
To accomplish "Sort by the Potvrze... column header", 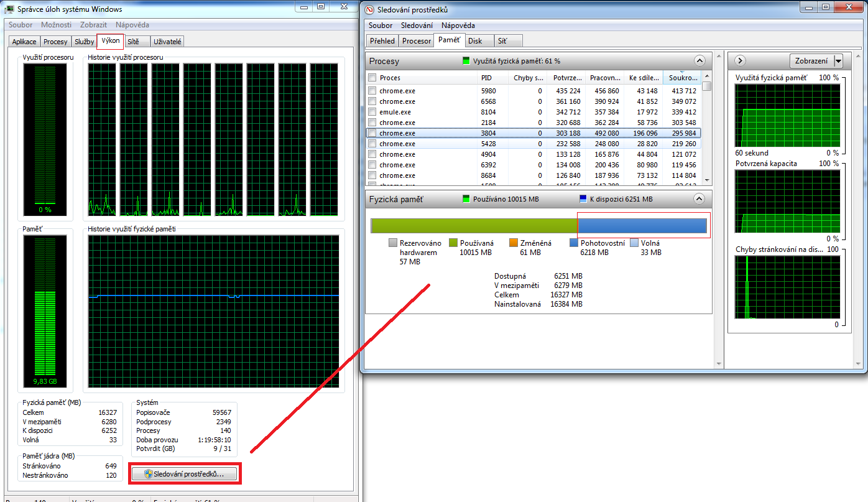I will 568,78.
